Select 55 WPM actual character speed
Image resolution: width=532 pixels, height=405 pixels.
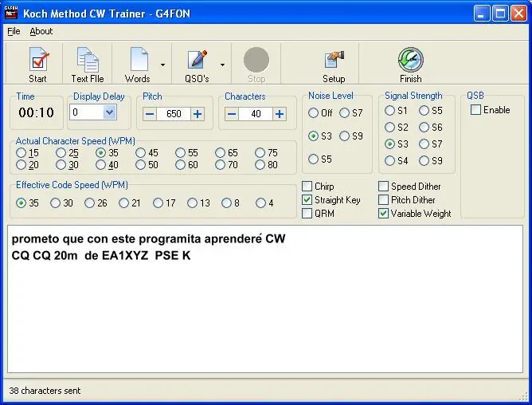coord(180,153)
